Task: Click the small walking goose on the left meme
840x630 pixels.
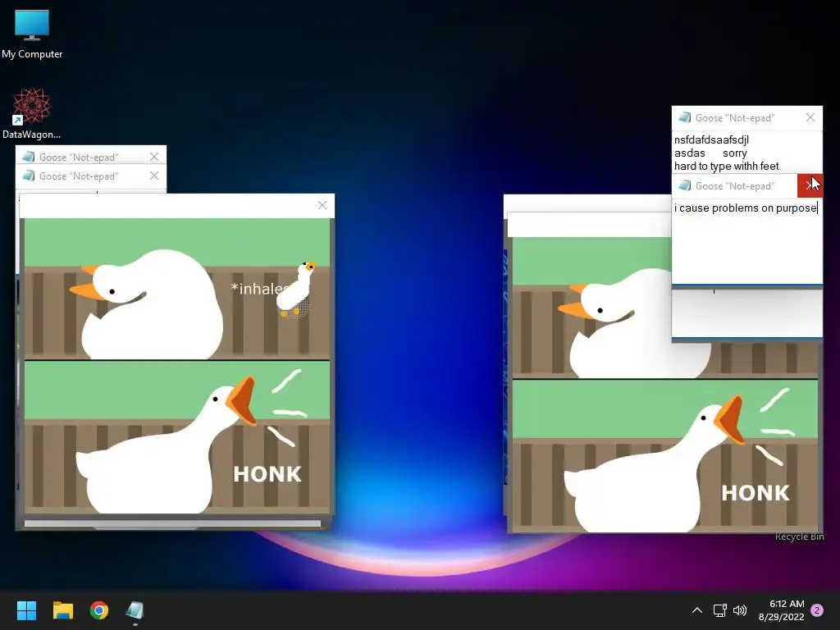Action: tap(295, 290)
